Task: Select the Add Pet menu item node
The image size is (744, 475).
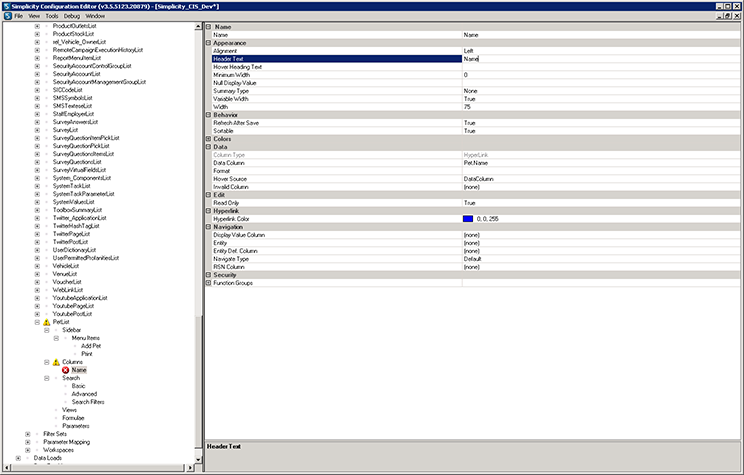Action: [91, 346]
